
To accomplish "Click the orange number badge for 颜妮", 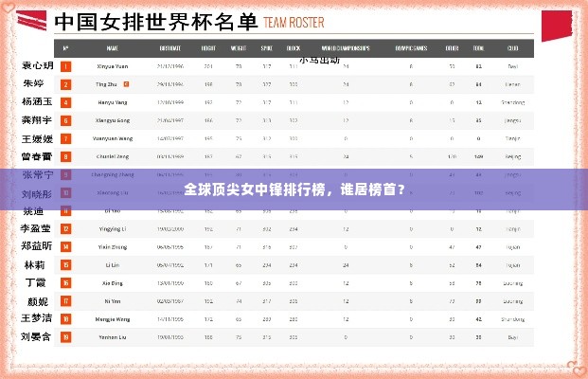I will (x=65, y=300).
